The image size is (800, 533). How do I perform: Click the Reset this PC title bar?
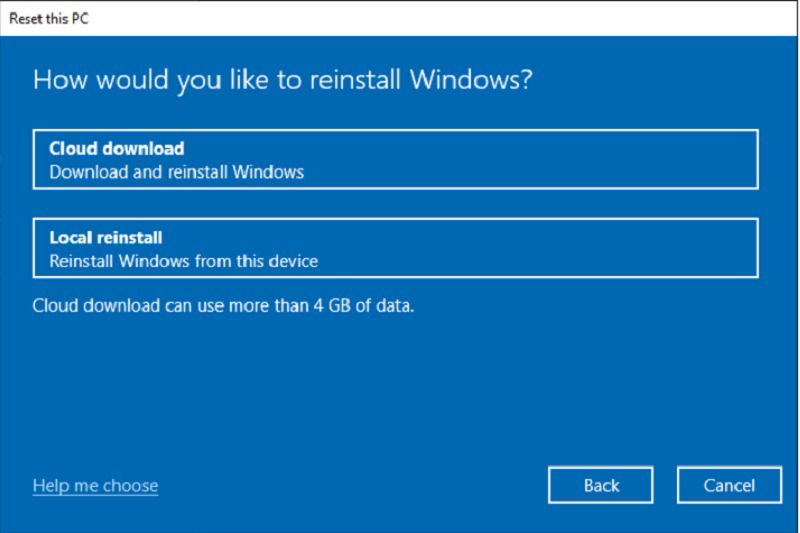point(399,18)
